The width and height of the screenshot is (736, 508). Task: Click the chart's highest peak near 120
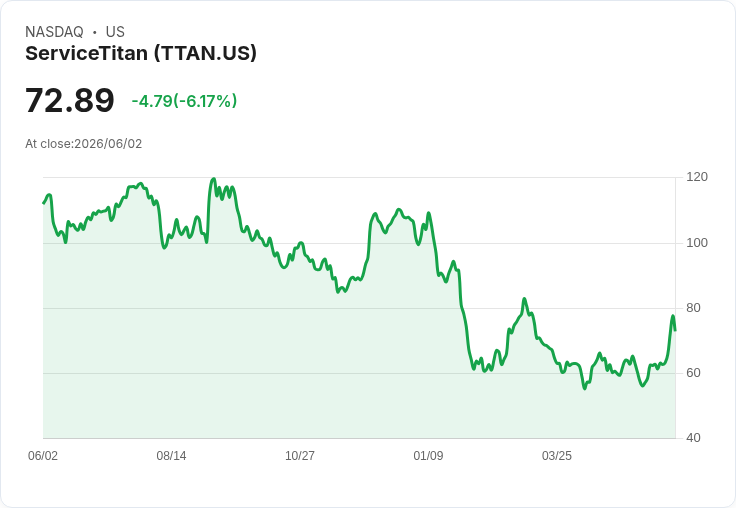pos(214,179)
